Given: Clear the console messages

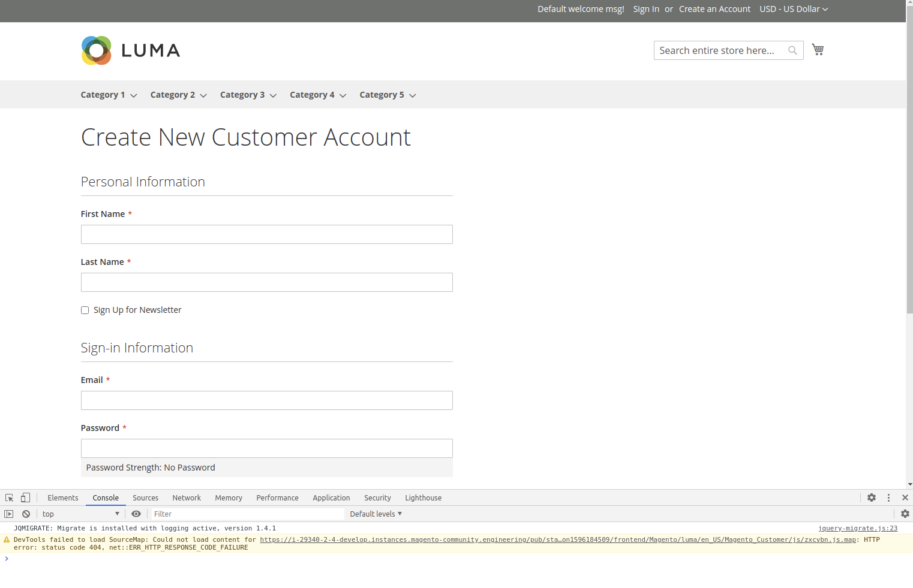Looking at the screenshot, I should click(26, 514).
